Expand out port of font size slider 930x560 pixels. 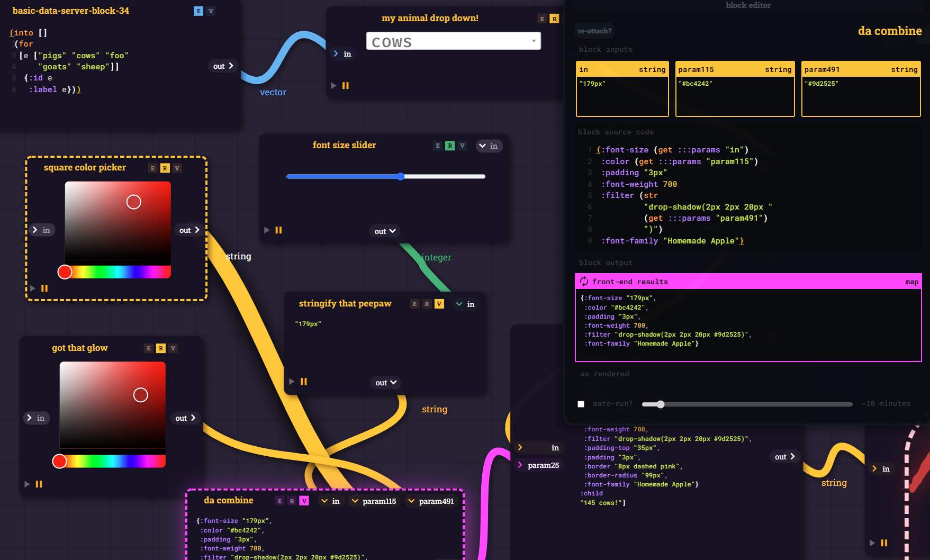pos(385,231)
